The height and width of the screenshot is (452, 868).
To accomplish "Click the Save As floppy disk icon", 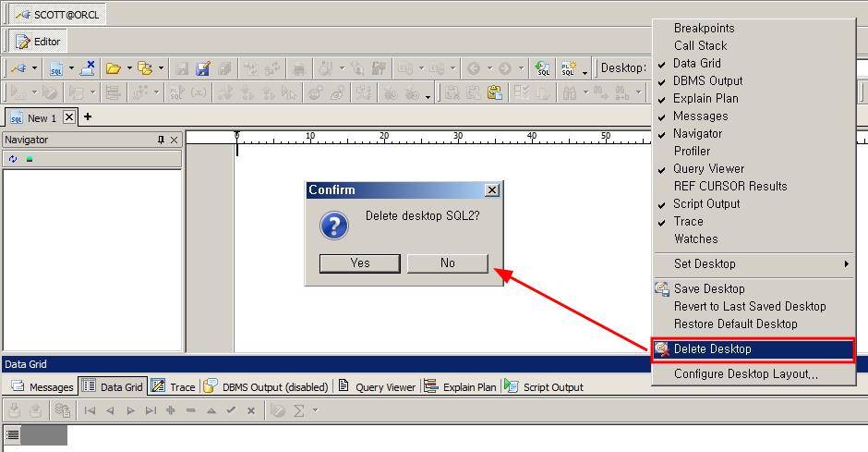I will pos(202,68).
